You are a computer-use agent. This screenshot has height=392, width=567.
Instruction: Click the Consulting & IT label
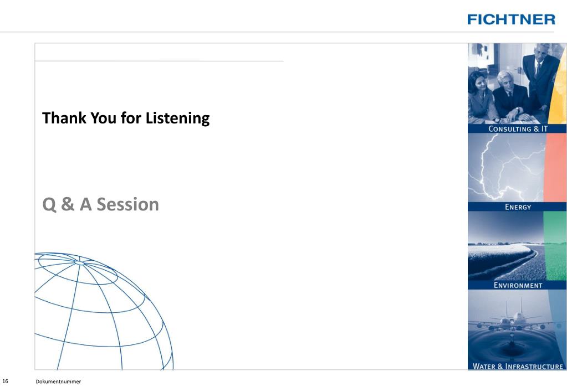518,128
